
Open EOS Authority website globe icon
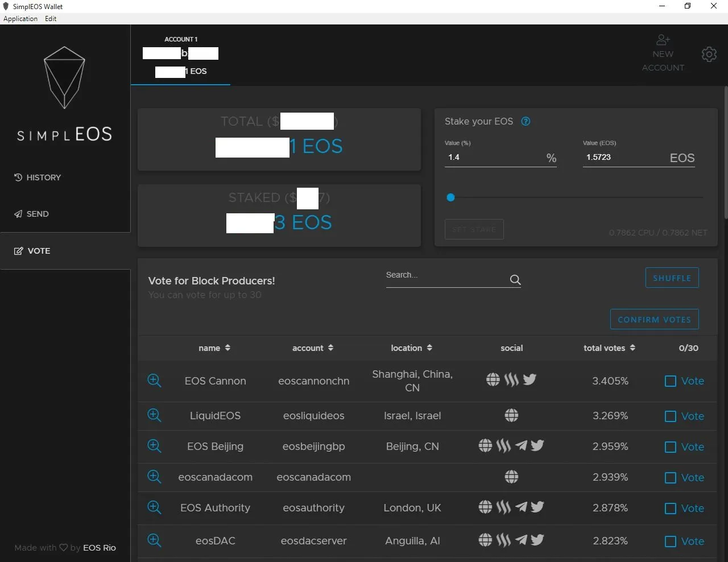pos(485,506)
